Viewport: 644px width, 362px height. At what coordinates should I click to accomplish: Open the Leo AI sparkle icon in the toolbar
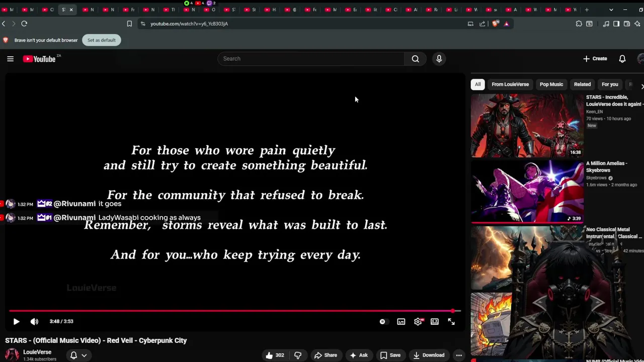pos(638,24)
